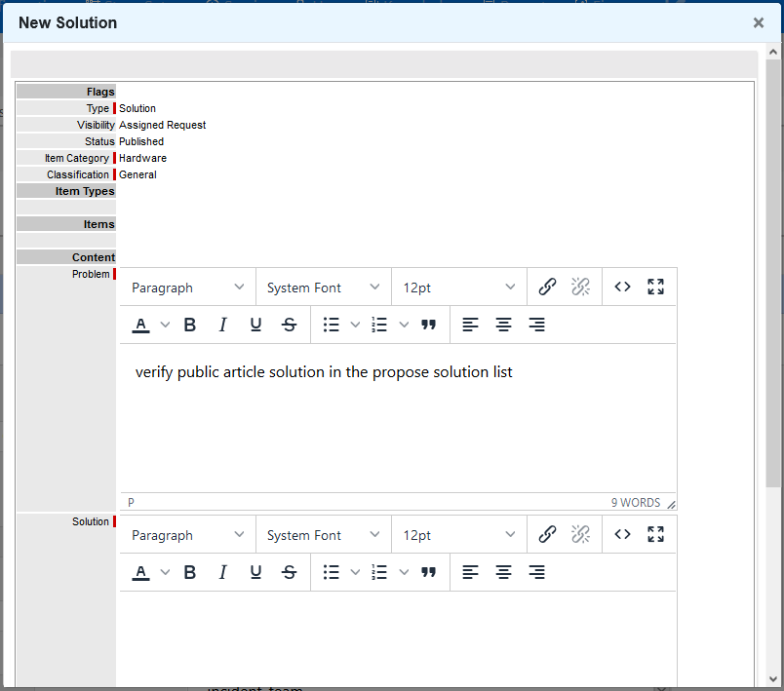Open the System Font dropdown in Solution toolbar
Viewport: 784px width, 691px height.
pos(322,533)
